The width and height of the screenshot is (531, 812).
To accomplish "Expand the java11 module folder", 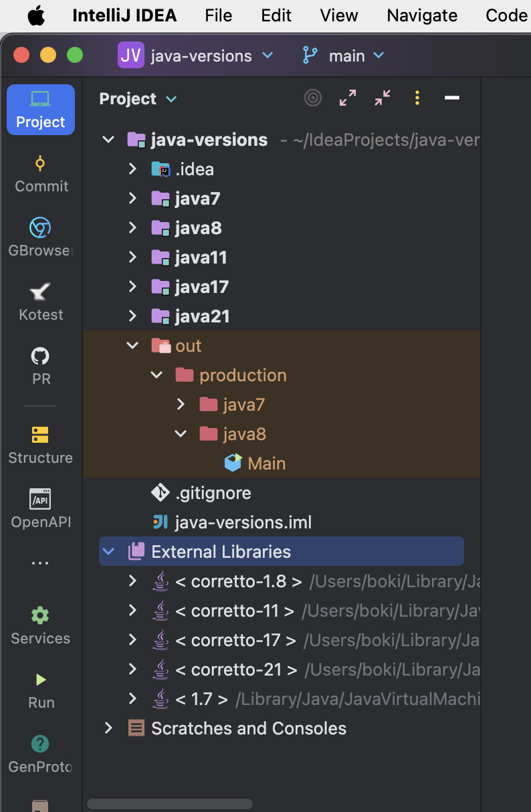I will coord(132,258).
